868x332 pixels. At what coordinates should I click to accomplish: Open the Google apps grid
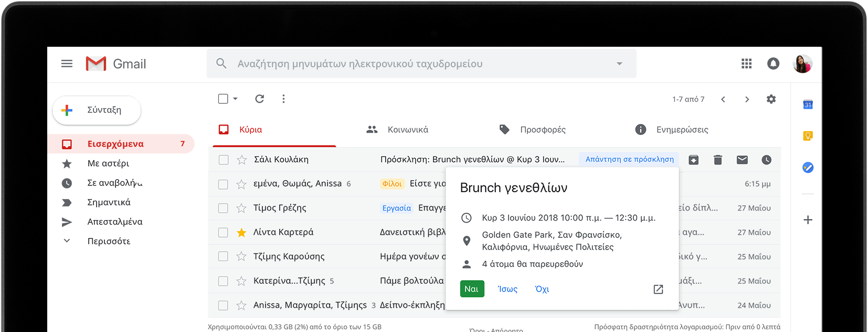point(746,64)
